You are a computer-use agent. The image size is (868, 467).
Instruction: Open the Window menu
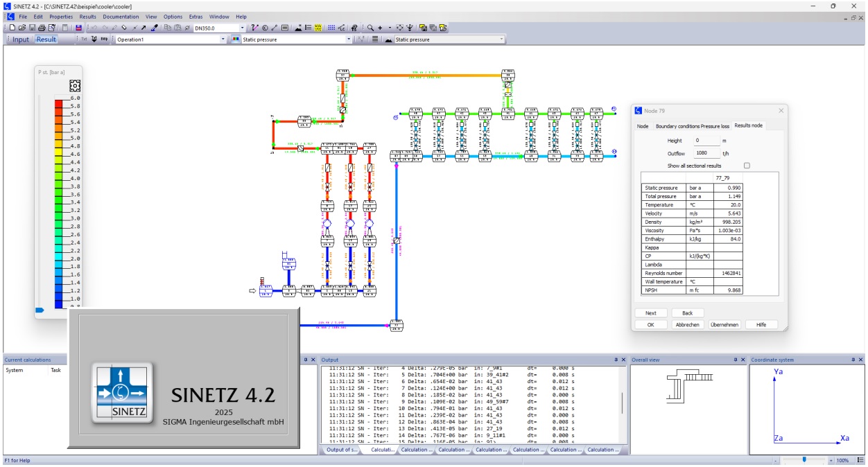click(219, 16)
